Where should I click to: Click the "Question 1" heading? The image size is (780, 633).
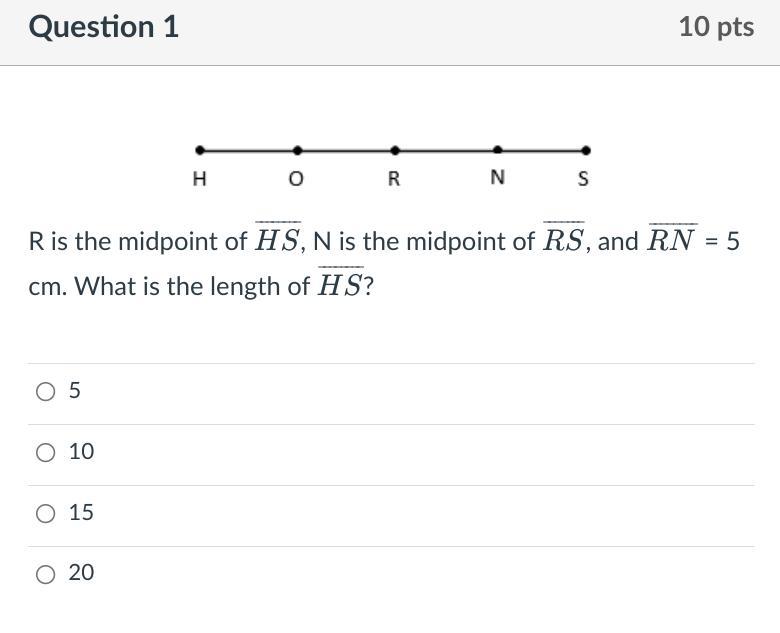coord(104,27)
